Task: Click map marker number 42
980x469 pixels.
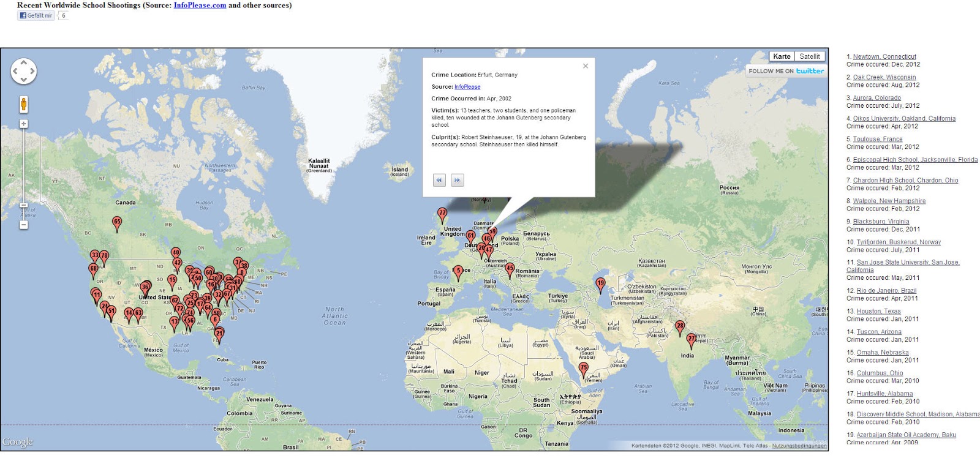Action: pyautogui.click(x=177, y=265)
